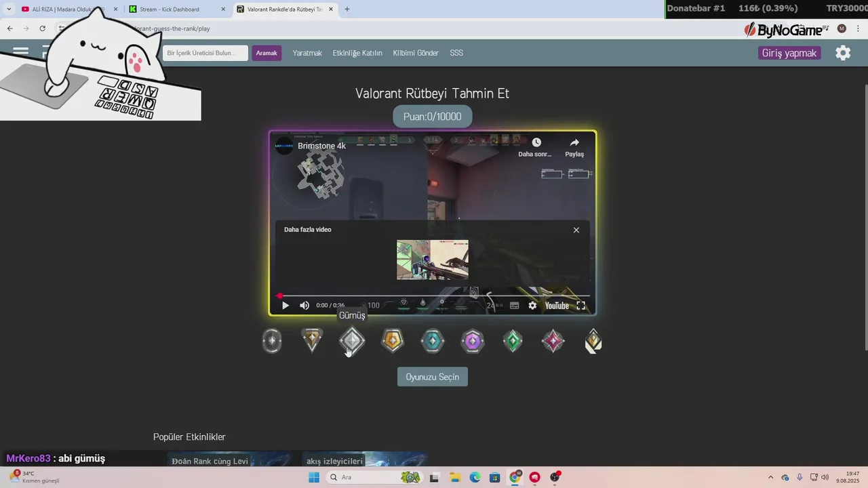Viewport: 868px width, 488px height.
Task: Switch to Stream - Kick Dashboard tab
Action: point(177,9)
